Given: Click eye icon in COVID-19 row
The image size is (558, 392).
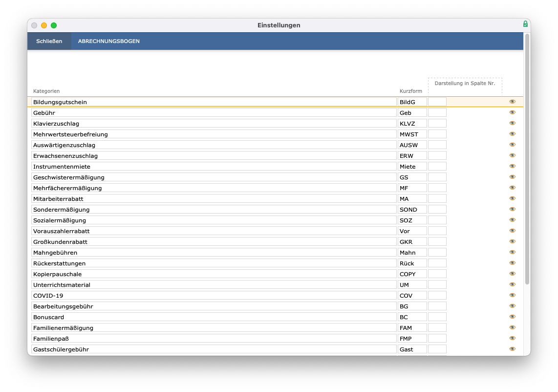Looking at the screenshot, I should [513, 295].
